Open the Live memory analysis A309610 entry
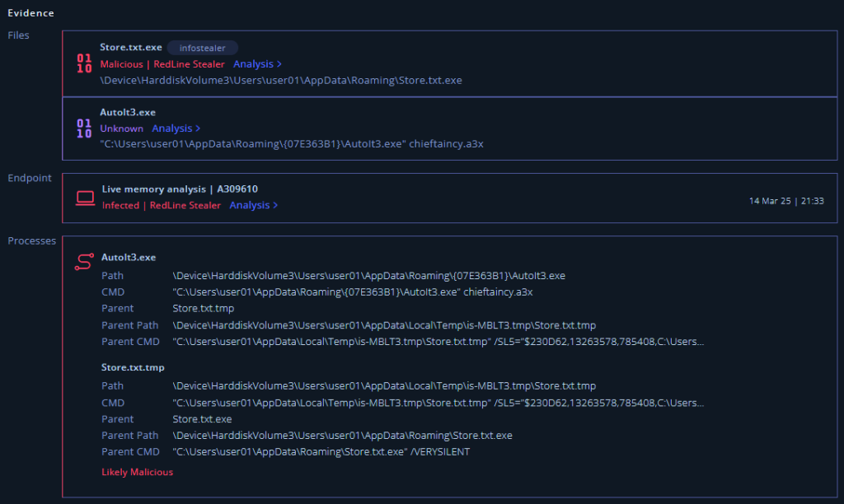Viewport: 844px width, 504px height. [180, 189]
